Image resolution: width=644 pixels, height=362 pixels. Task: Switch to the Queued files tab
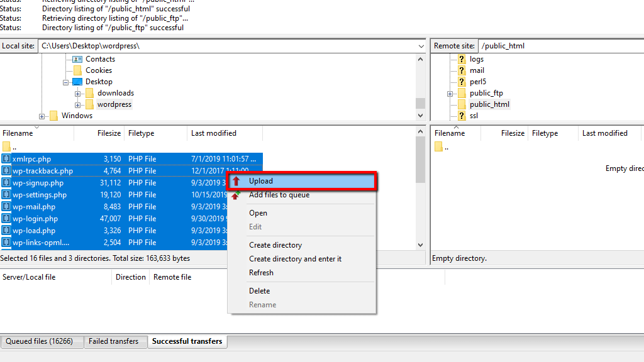(x=42, y=341)
